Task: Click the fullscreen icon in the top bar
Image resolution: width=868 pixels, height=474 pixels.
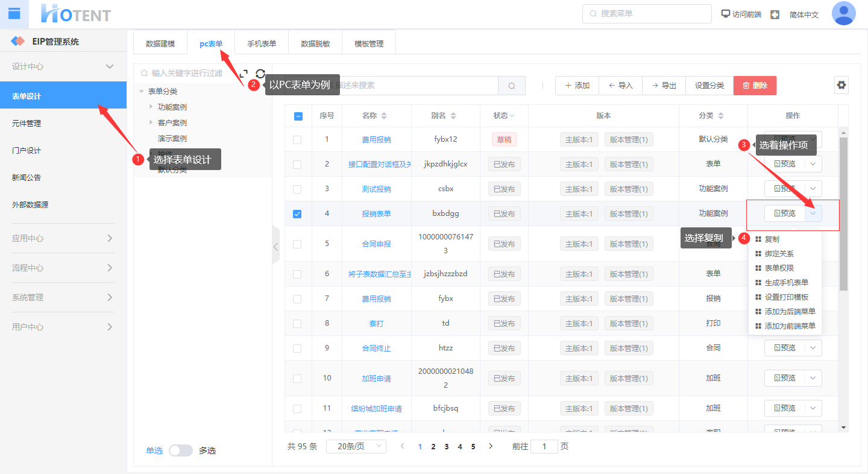Action: [775, 14]
